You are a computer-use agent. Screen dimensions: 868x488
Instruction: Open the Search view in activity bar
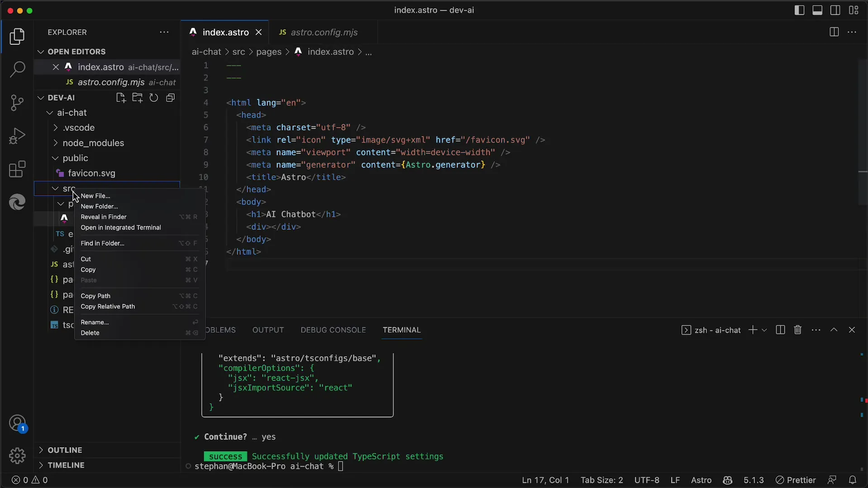17,70
